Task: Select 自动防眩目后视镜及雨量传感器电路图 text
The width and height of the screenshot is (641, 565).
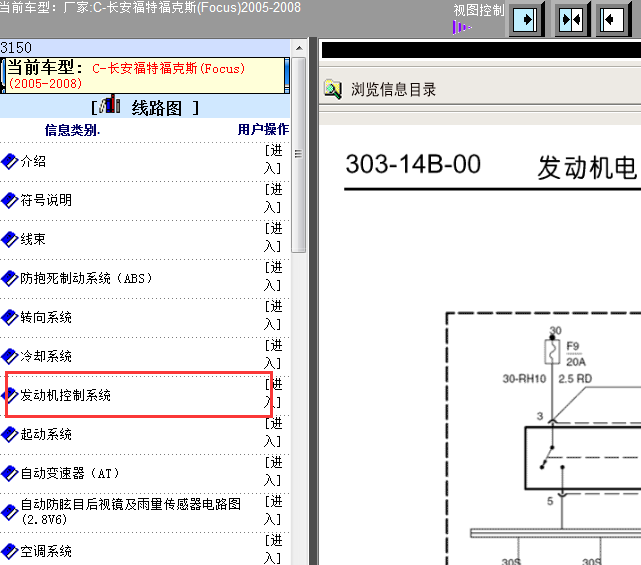Action: pyautogui.click(x=131, y=512)
